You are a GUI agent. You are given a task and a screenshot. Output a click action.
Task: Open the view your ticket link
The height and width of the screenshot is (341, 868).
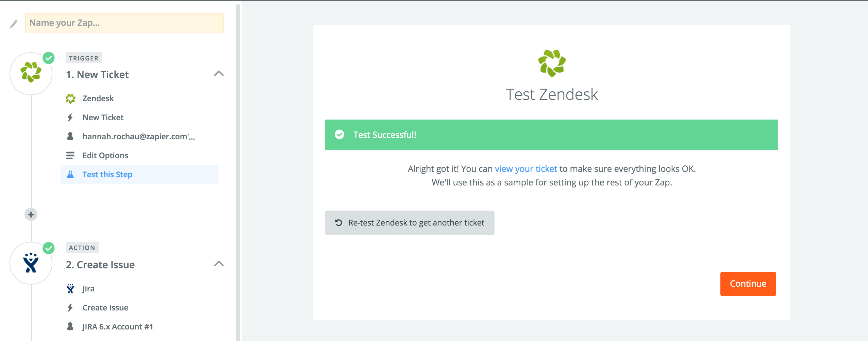(x=526, y=169)
